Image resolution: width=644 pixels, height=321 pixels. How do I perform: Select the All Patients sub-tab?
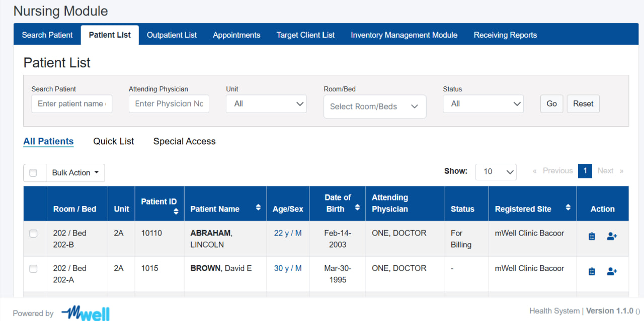coord(49,142)
